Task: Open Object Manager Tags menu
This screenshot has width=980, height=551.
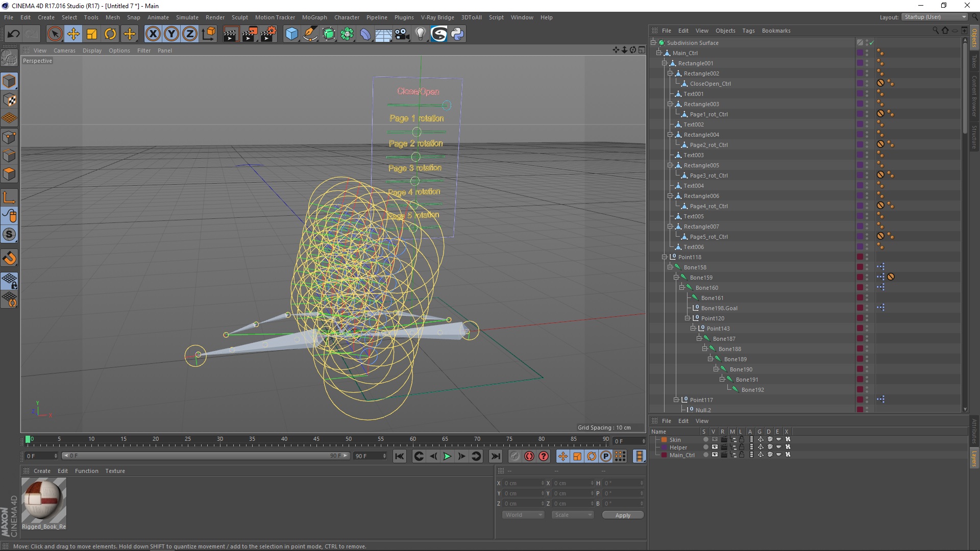Action: (x=748, y=31)
